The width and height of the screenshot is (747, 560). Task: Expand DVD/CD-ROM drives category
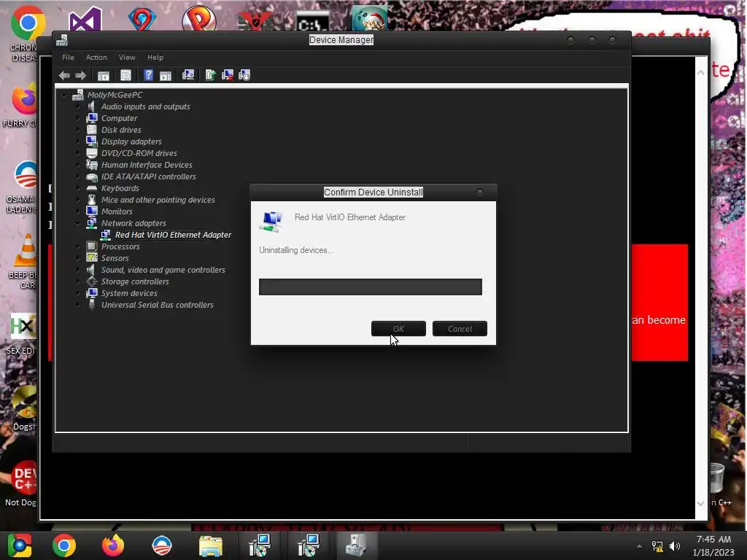[78, 153]
